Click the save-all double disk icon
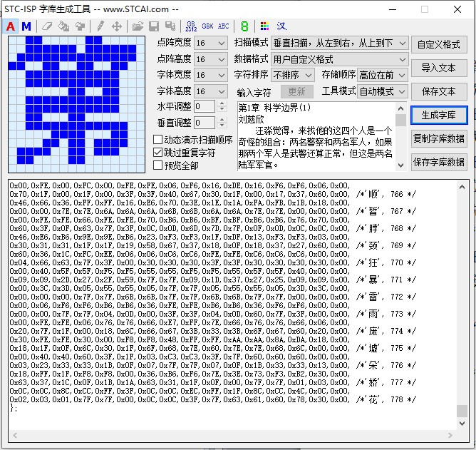476x450 pixels. click(170, 26)
